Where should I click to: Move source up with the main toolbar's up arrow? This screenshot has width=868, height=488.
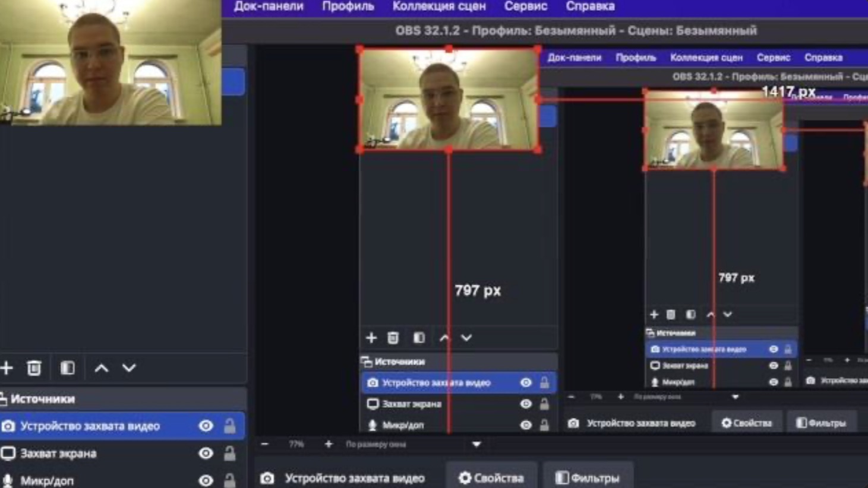tap(102, 368)
